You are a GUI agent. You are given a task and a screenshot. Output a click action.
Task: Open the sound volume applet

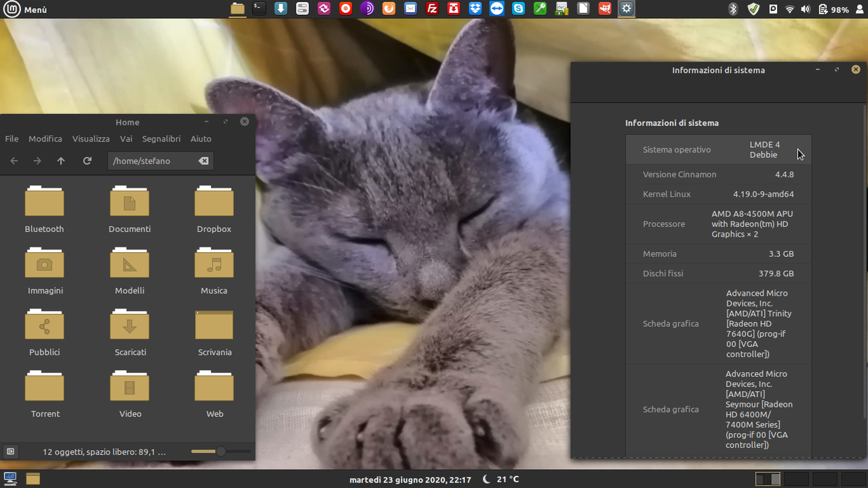click(x=806, y=9)
